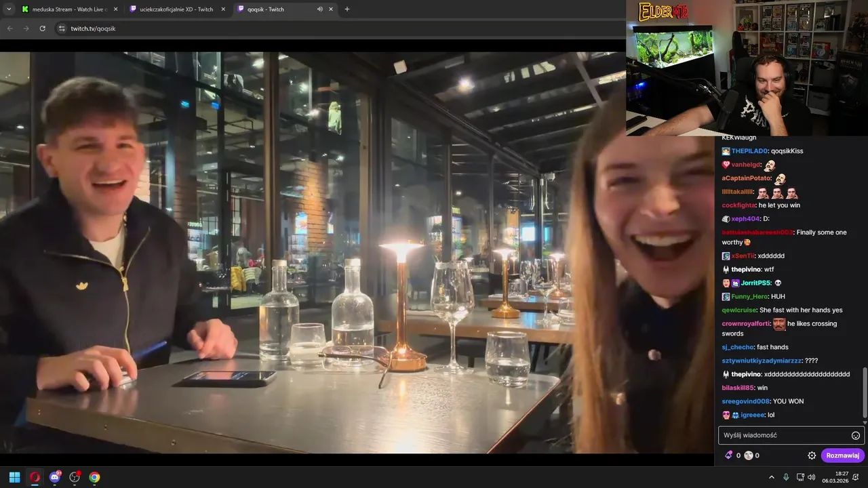
Task: Click the 'YOU WON' chat message
Action: (788, 402)
